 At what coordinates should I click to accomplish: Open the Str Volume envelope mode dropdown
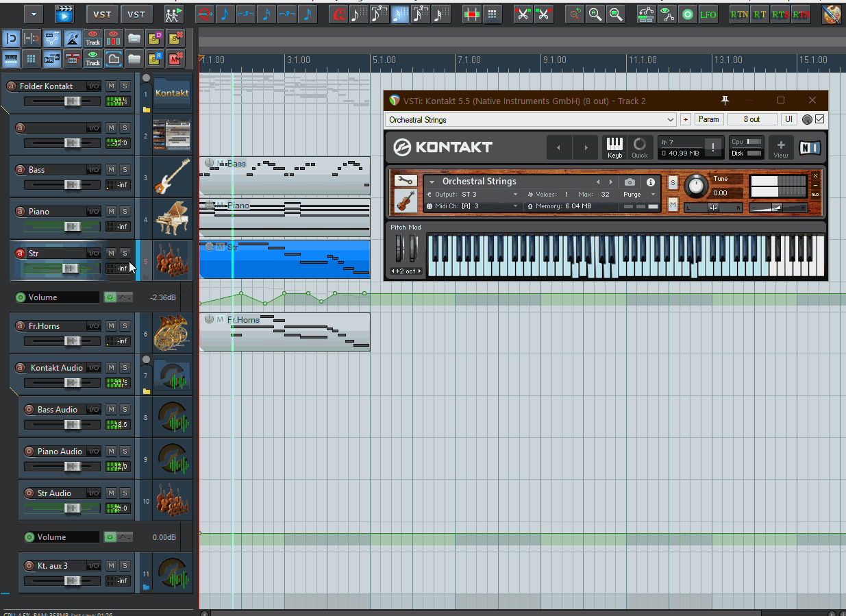click(125, 297)
